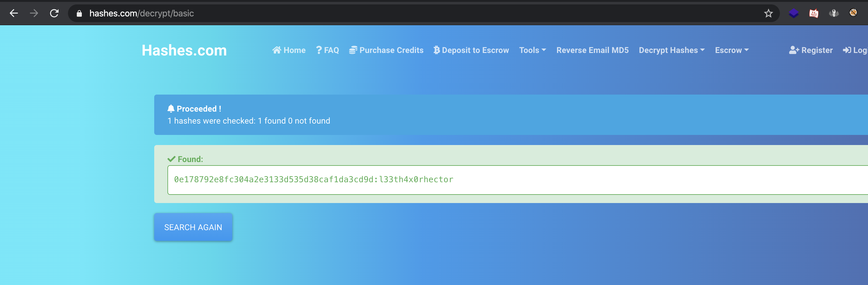Click the bitcoin icon by Deposit to Escrow
Image resolution: width=868 pixels, height=285 pixels.
tap(436, 50)
